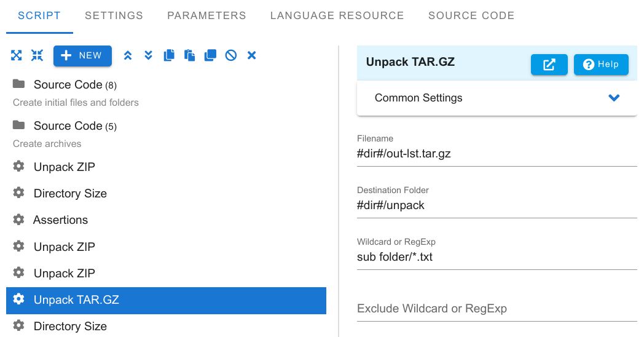Screen dimensions: 644x337
Task: Click the Filename input field
Action: [497, 154]
